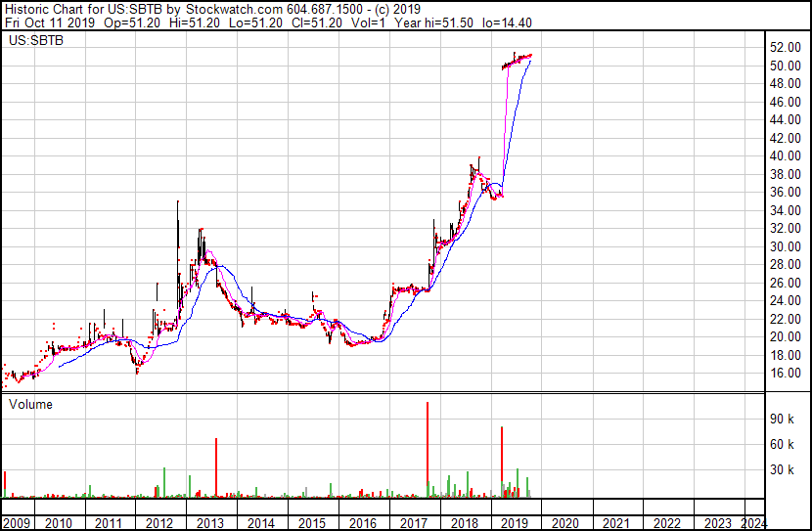Click the 52.00 price axis label
The image size is (812, 531).
[785, 48]
